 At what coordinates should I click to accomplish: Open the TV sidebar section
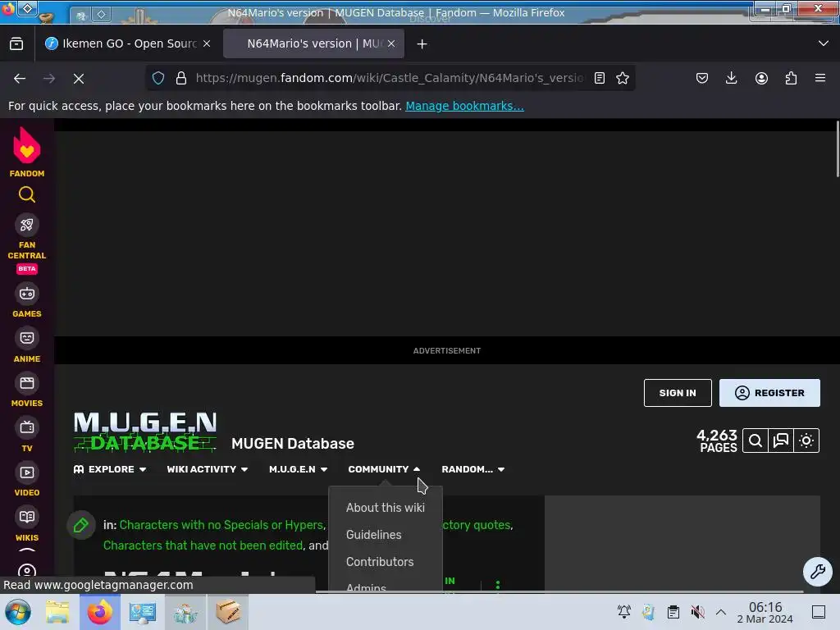click(x=27, y=435)
